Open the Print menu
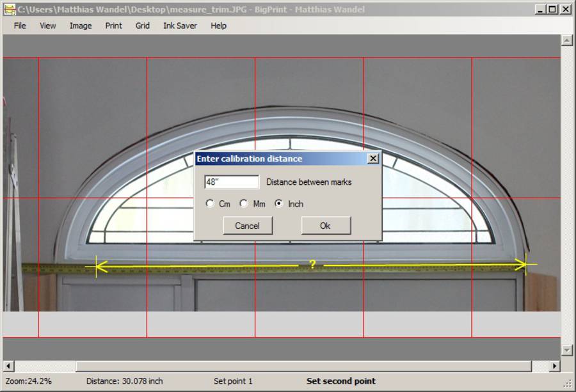The width and height of the screenshot is (576, 392). click(x=114, y=26)
